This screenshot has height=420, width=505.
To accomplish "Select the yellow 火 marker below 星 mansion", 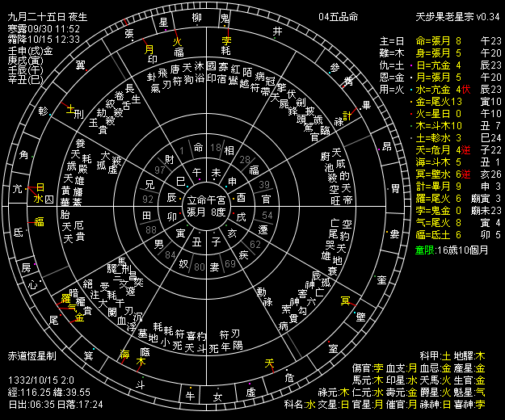I will pyautogui.click(x=178, y=40).
